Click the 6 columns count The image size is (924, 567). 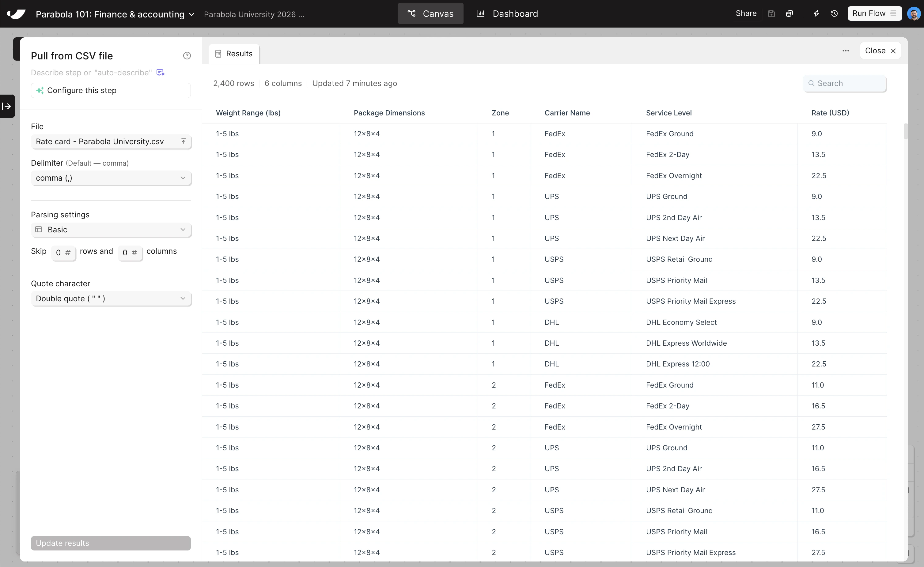[x=283, y=83]
